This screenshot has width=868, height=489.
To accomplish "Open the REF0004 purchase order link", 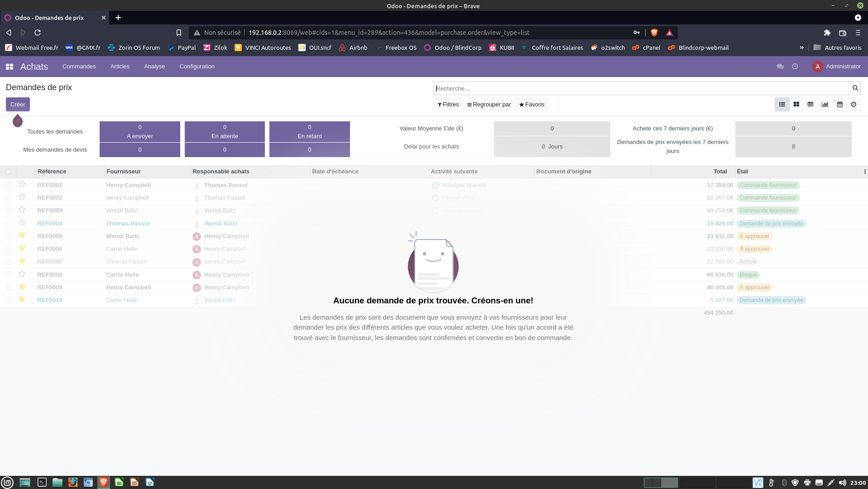I will coord(50,224).
